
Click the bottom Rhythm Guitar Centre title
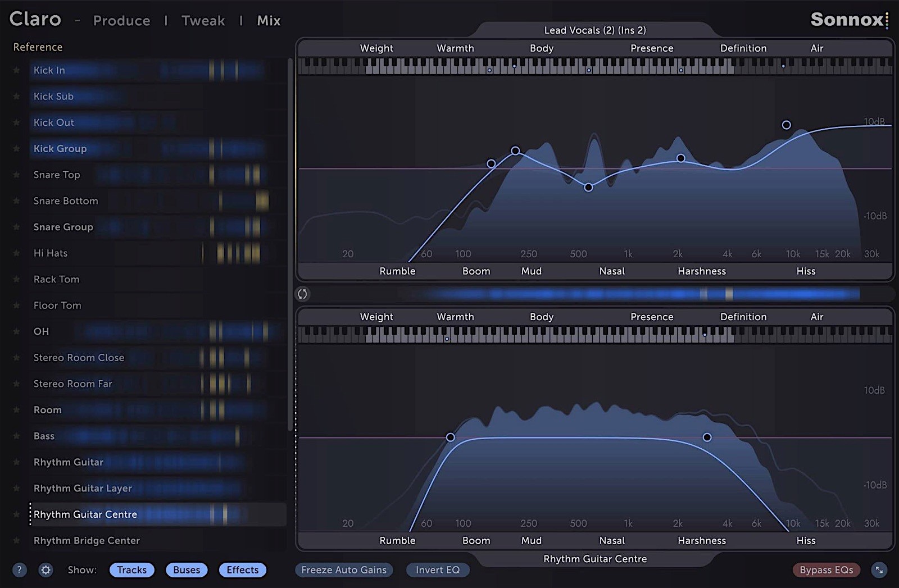click(595, 559)
